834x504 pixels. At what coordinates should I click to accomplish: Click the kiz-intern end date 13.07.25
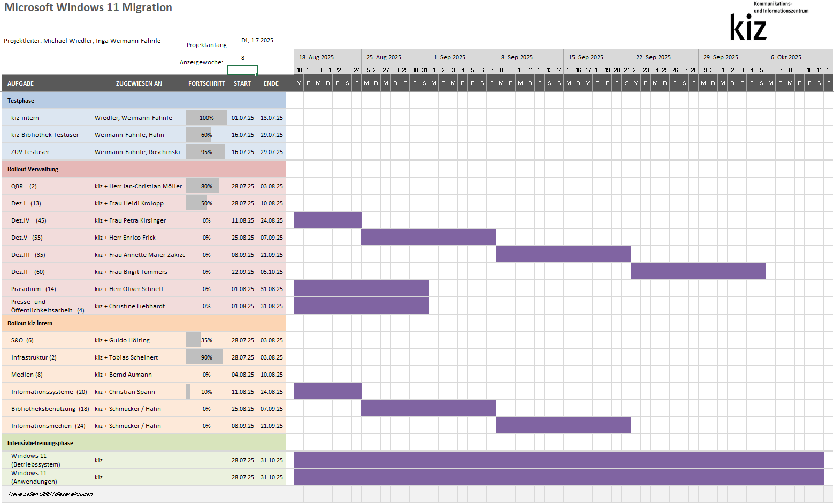coord(272,118)
